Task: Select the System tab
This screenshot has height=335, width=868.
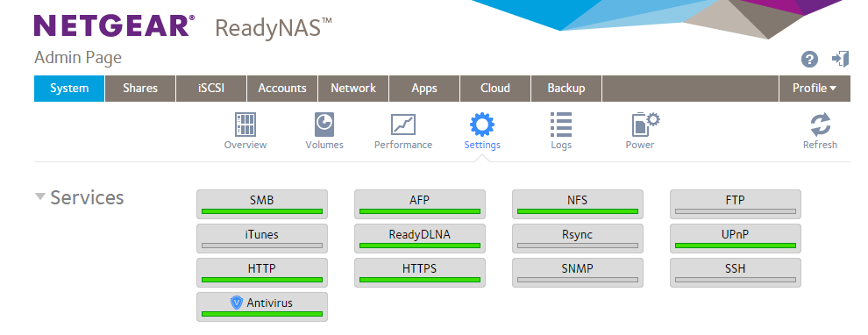Action: click(69, 89)
